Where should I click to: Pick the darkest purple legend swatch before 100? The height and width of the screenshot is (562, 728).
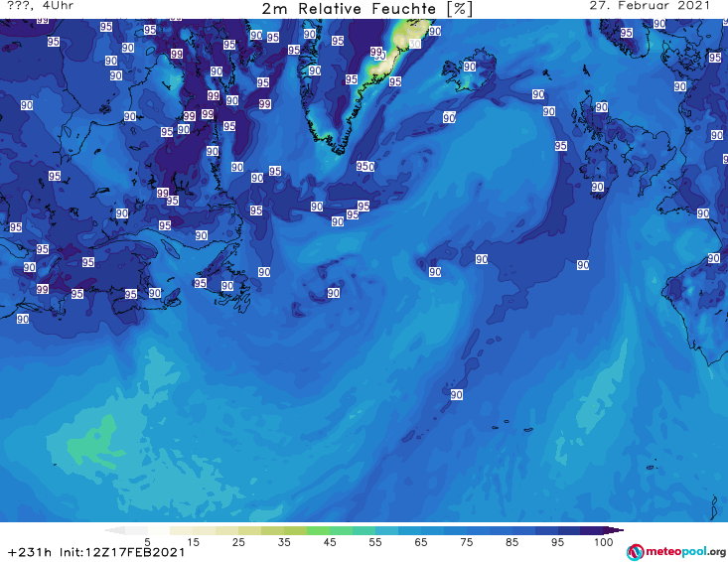click(592, 530)
